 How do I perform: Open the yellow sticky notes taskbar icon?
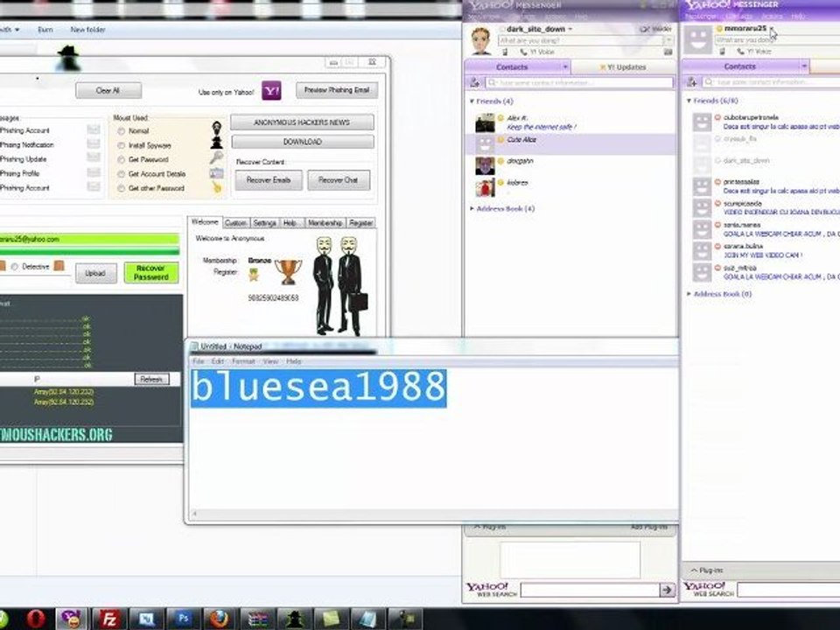pyautogui.click(x=331, y=619)
